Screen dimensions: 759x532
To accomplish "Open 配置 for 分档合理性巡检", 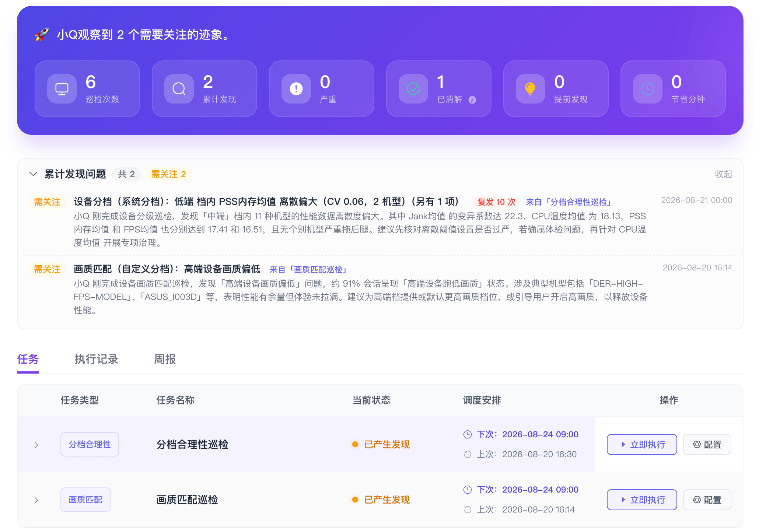I will [x=707, y=445].
